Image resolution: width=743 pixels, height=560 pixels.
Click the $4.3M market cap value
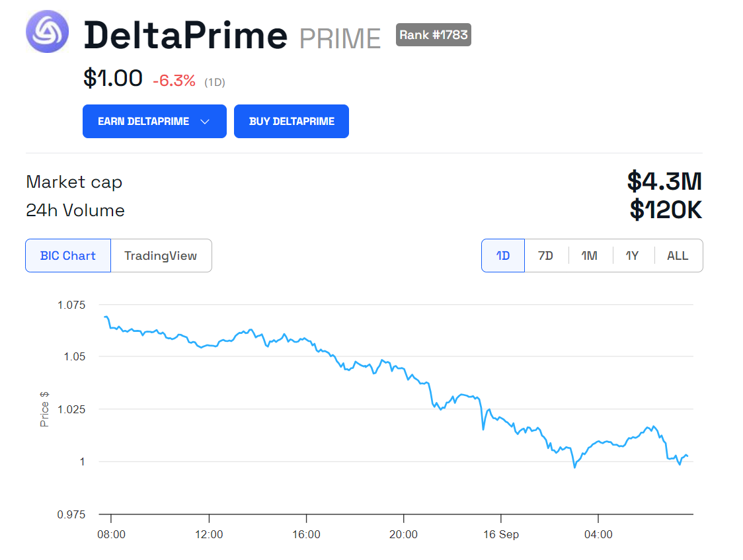(664, 181)
